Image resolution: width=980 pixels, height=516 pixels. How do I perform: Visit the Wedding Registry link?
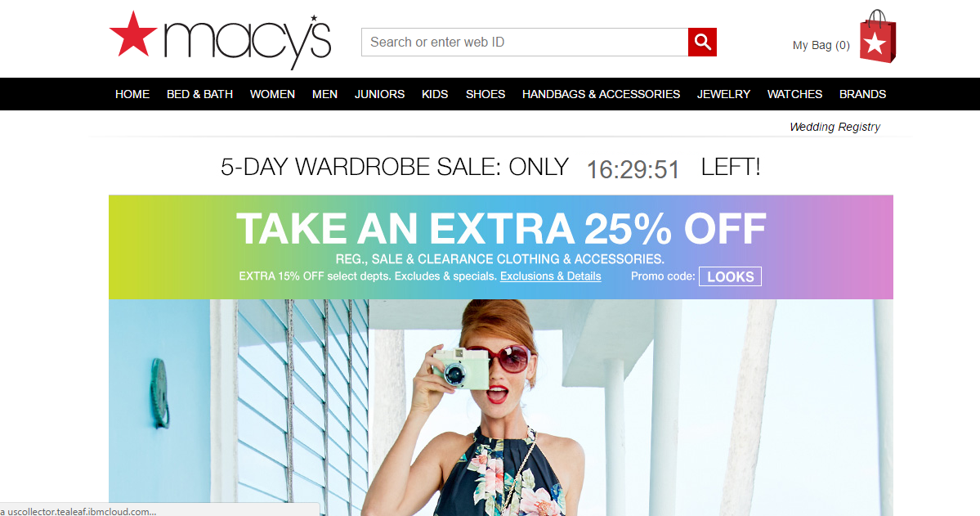[x=835, y=127]
